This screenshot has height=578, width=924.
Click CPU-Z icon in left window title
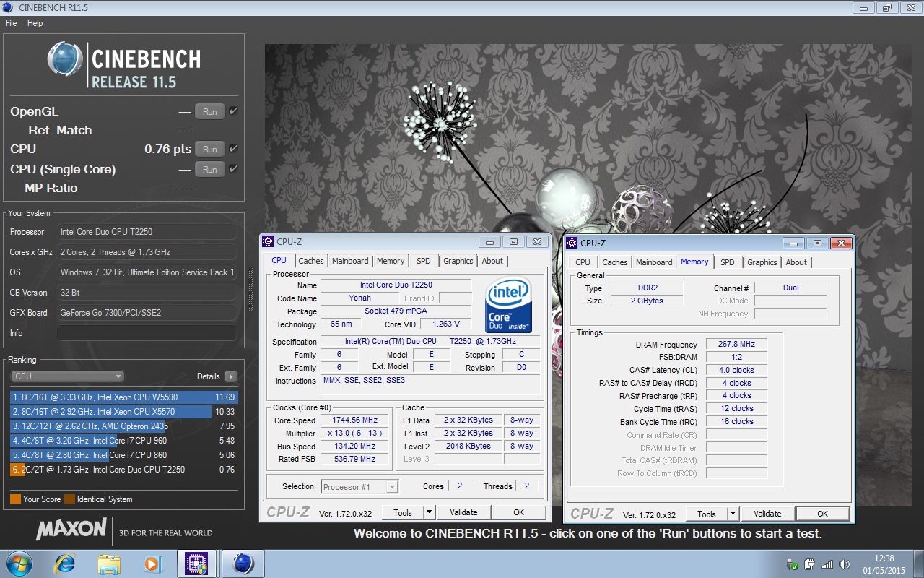(x=268, y=242)
